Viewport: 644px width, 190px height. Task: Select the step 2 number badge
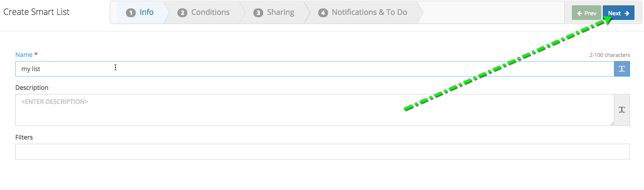point(182,13)
